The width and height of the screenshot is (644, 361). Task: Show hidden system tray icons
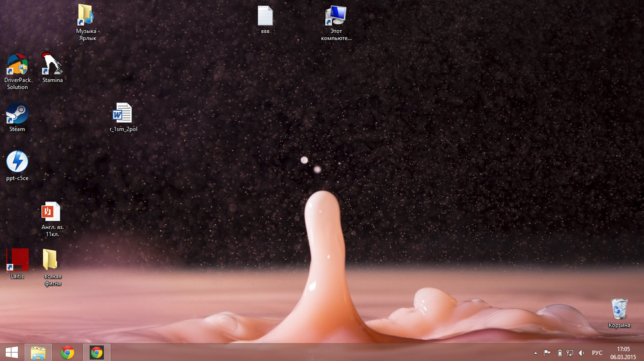pyautogui.click(x=535, y=353)
